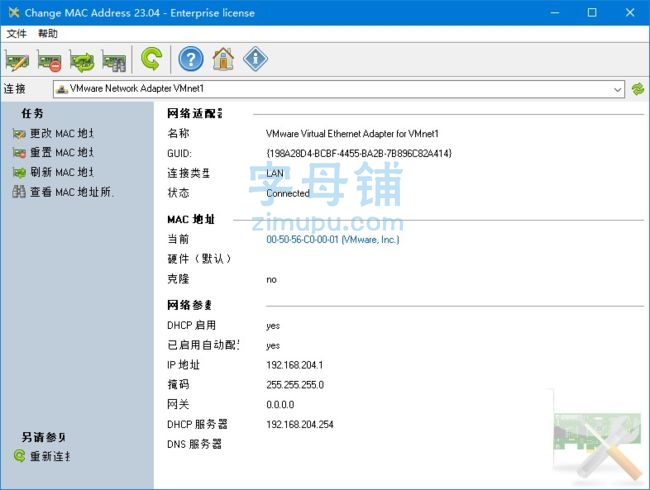The width and height of the screenshot is (650, 490).
Task: Click the GUID value text
Action: tap(359, 153)
